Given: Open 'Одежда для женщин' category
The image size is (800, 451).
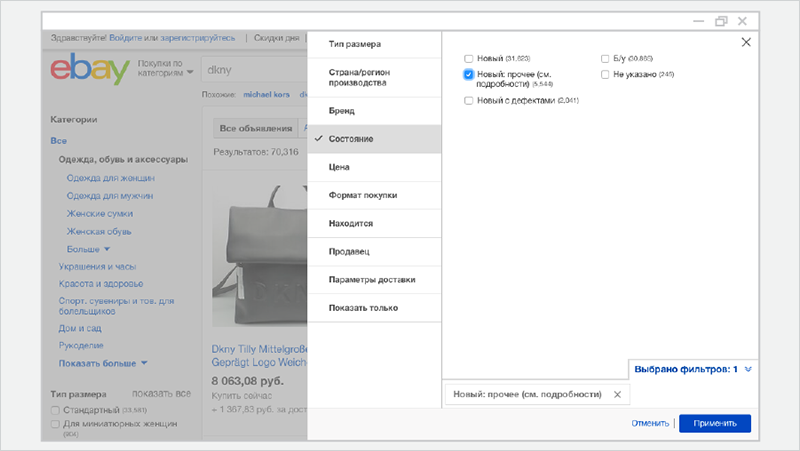Looking at the screenshot, I should 111,178.
